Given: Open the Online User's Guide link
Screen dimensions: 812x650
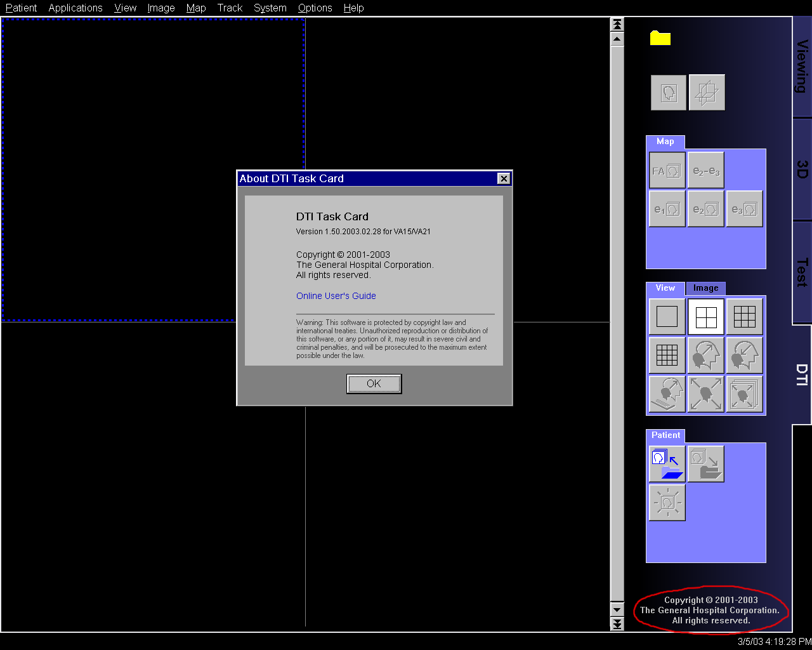Looking at the screenshot, I should coord(336,296).
